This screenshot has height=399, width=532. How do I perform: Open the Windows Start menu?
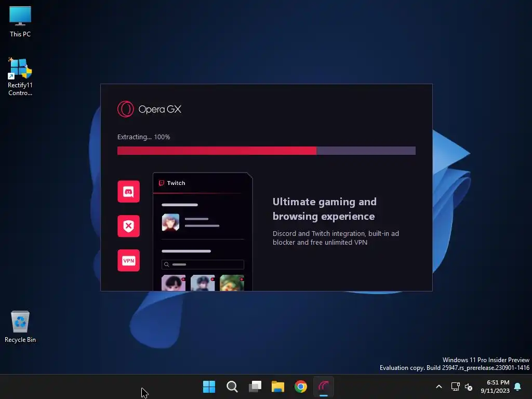[209, 387]
